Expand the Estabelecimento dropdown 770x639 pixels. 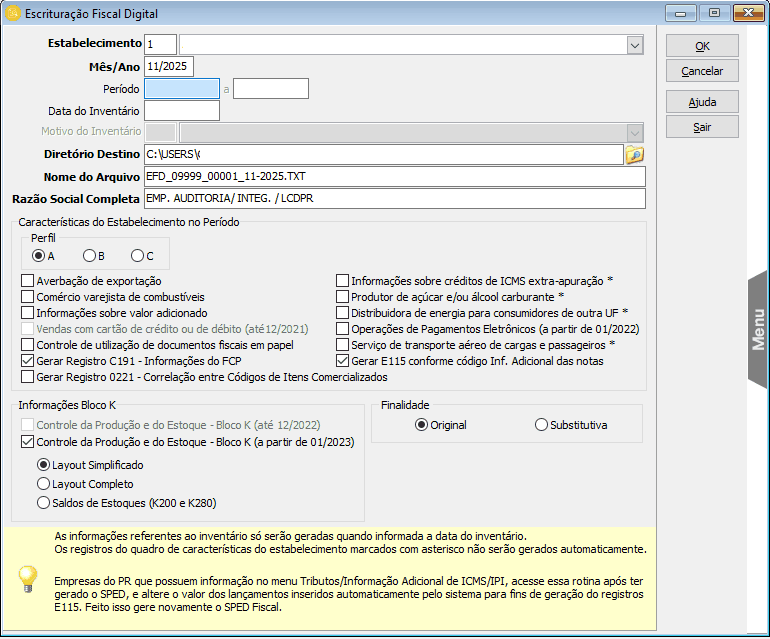635,45
